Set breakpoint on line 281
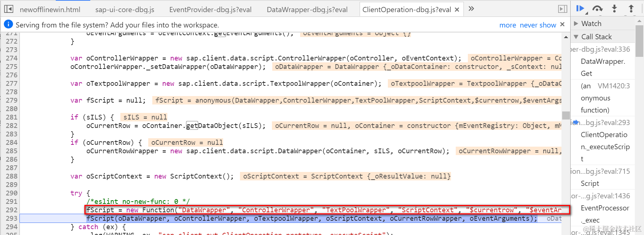The width and height of the screenshot is (644, 235). (11, 117)
